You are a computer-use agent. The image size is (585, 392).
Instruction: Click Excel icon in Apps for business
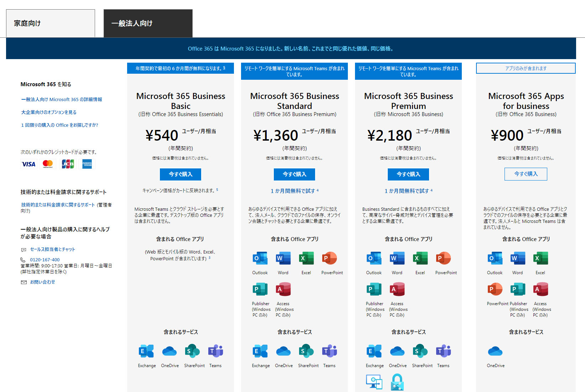[540, 258]
